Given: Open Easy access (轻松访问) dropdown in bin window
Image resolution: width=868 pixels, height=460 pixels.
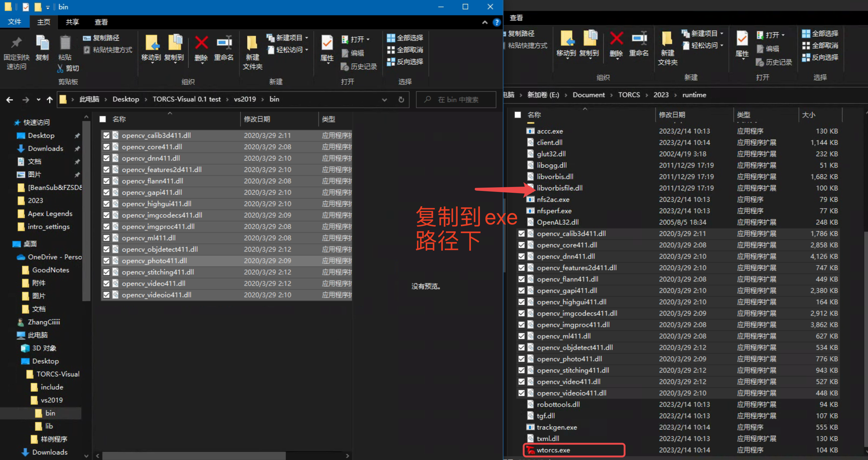Looking at the screenshot, I should 288,50.
